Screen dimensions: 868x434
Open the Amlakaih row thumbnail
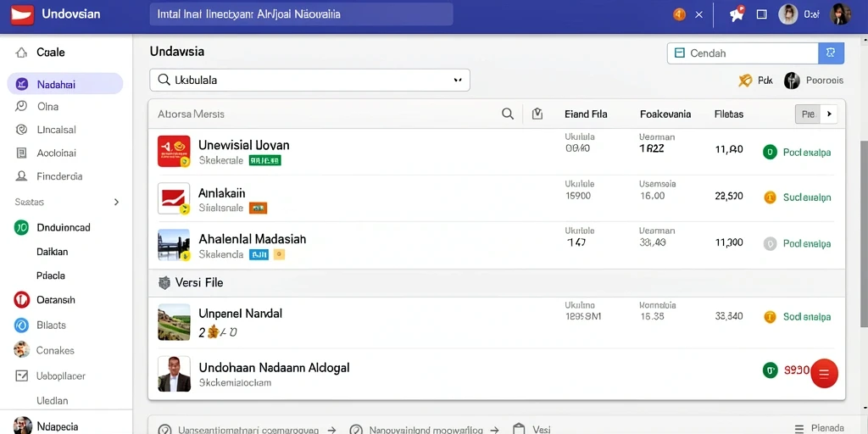pyautogui.click(x=174, y=198)
